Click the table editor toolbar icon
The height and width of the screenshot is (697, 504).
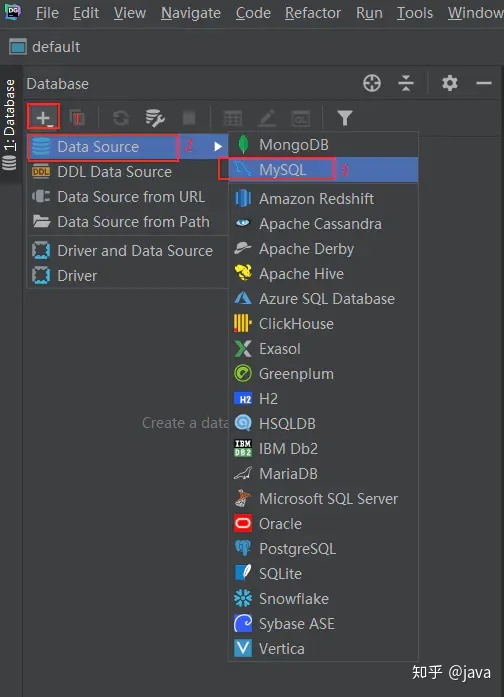click(232, 119)
